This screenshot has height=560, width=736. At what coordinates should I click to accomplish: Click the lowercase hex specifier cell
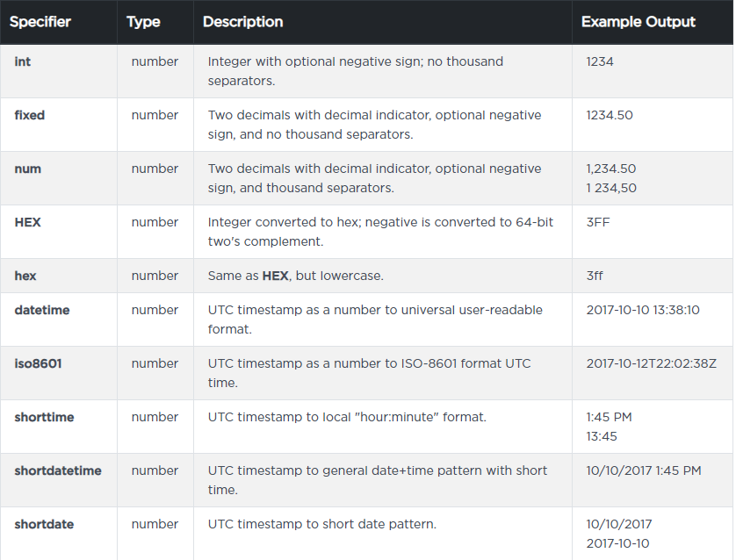coord(25,276)
